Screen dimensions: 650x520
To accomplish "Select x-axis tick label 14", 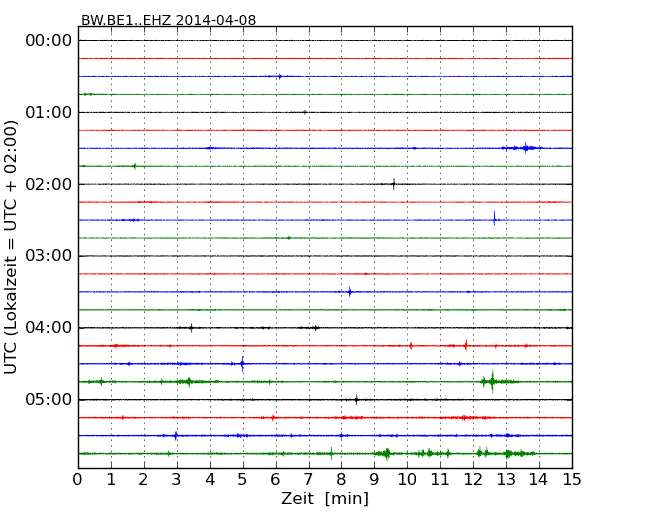I will tap(538, 480).
